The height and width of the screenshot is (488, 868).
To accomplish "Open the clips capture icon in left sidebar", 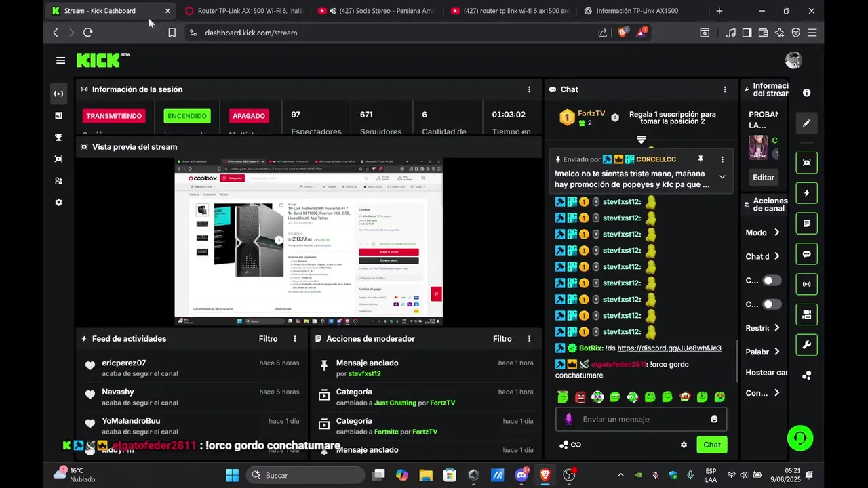I will coord(58,159).
